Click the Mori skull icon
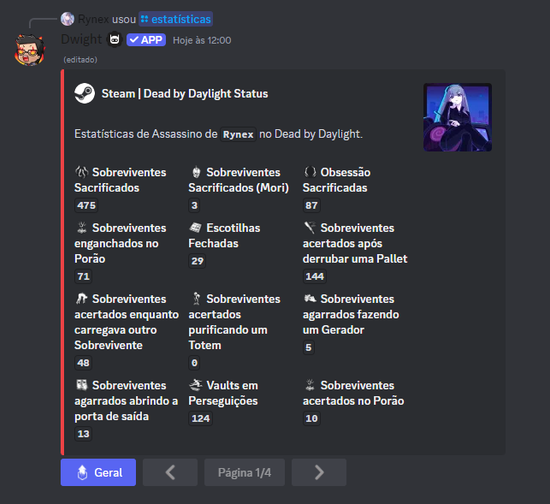 (x=196, y=172)
